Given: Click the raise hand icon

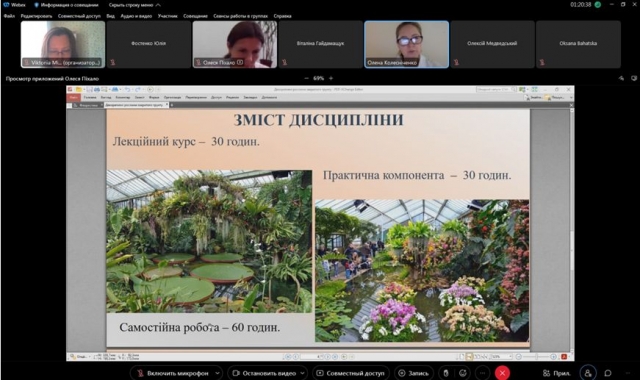Looking at the screenshot, I should (x=446, y=373).
